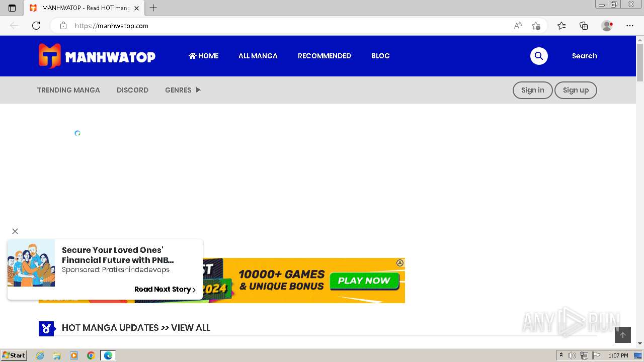Click PLAY NOW on the banner ad

pos(364,281)
